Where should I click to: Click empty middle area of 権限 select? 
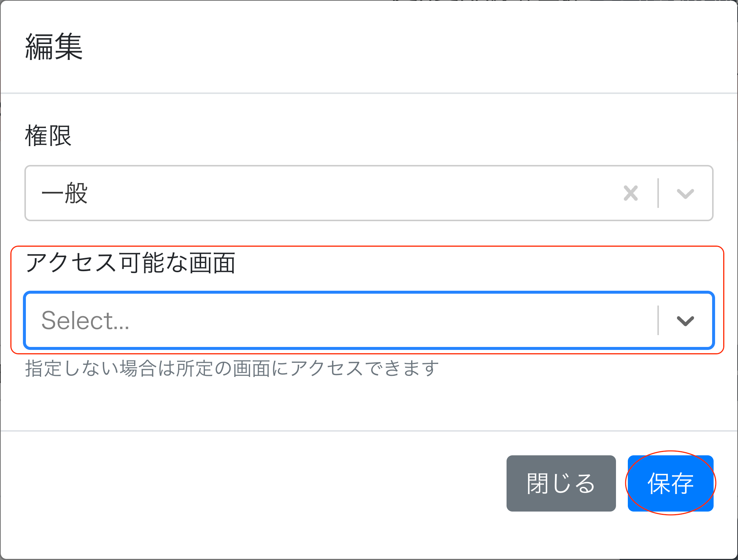(333, 193)
